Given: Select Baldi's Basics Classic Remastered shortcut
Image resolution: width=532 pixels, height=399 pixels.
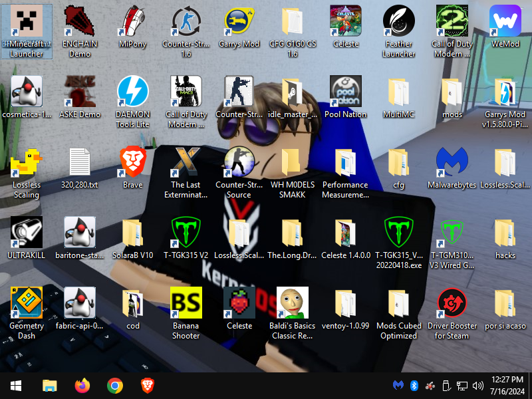Looking at the screenshot, I should tap(293, 313).
